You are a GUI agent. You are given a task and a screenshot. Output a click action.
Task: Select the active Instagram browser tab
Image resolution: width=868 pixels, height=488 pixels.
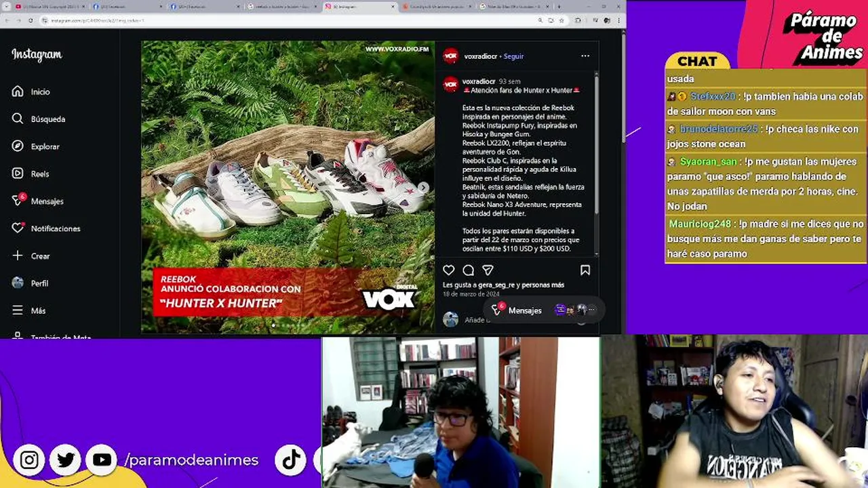pos(359,7)
